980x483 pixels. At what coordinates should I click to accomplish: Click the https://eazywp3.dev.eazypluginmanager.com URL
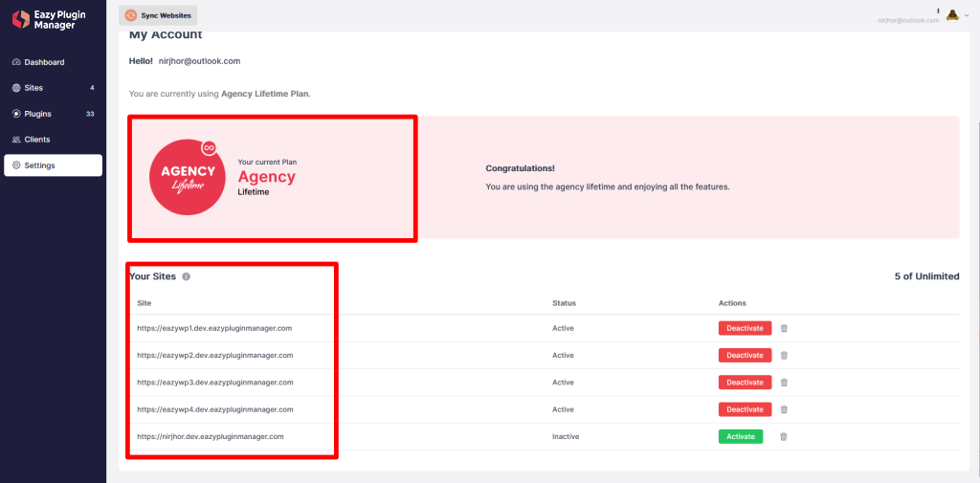215,383
